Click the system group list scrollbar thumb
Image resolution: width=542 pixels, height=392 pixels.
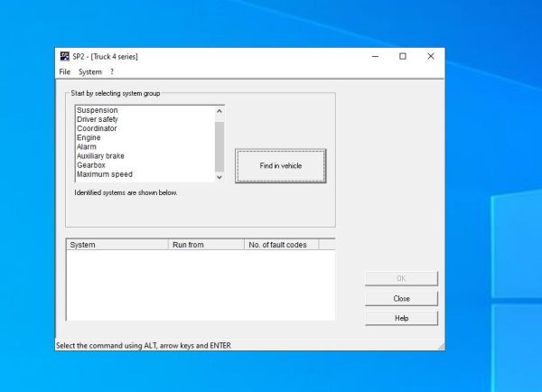(x=220, y=146)
